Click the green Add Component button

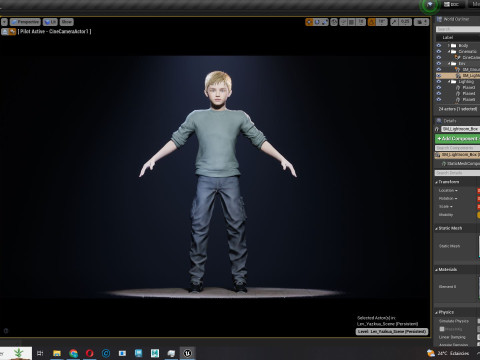[x=458, y=138]
